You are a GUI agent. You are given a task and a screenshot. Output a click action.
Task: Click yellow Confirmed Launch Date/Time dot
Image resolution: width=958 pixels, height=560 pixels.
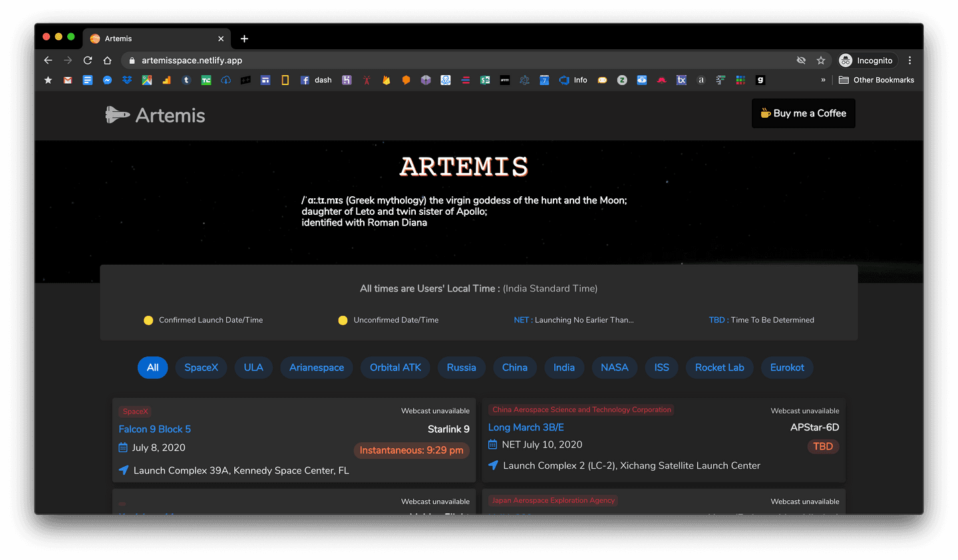[148, 321]
